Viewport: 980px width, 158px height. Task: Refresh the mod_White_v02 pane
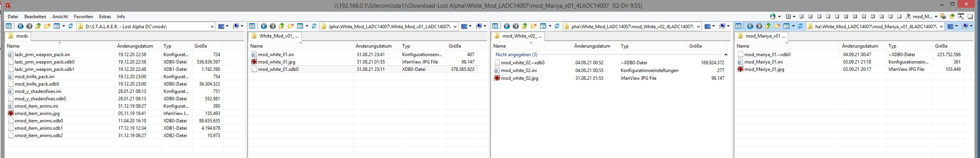point(557,26)
